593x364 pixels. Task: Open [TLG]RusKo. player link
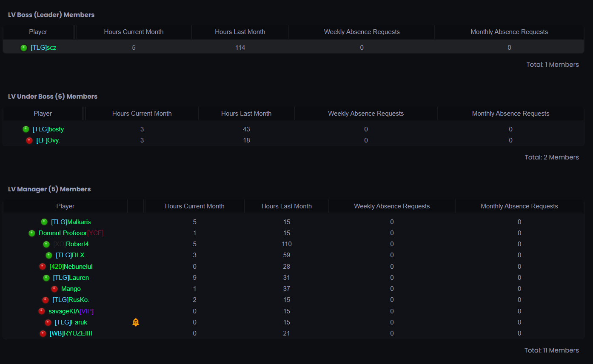click(x=71, y=300)
